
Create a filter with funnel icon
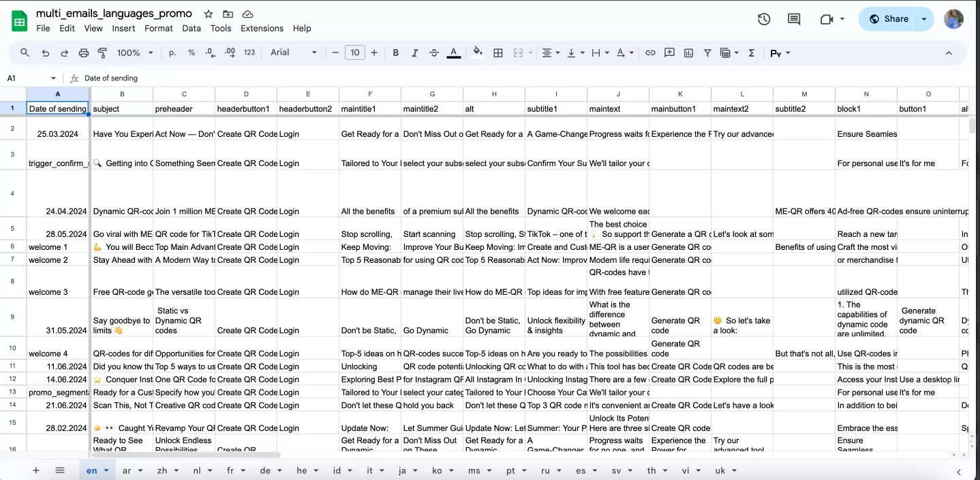coord(707,52)
